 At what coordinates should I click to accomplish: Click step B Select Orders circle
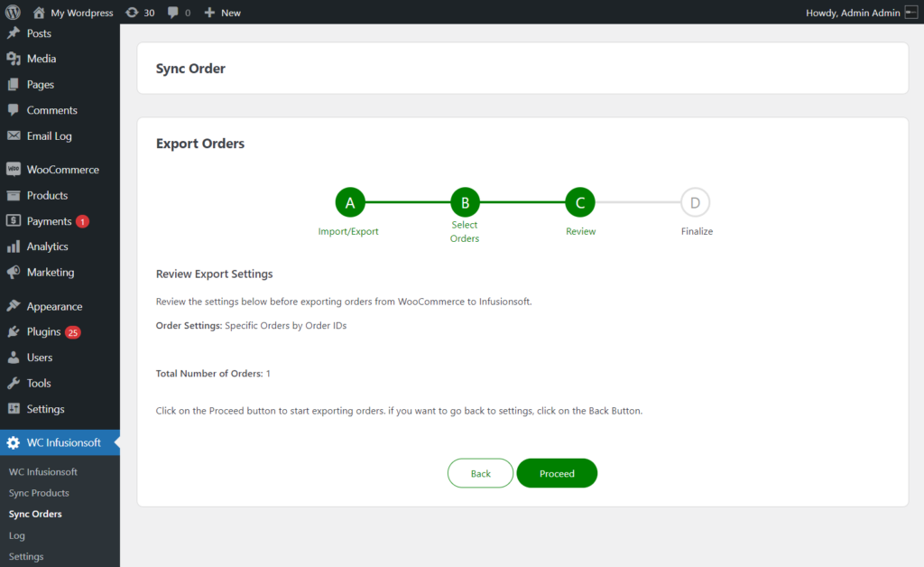[465, 203]
